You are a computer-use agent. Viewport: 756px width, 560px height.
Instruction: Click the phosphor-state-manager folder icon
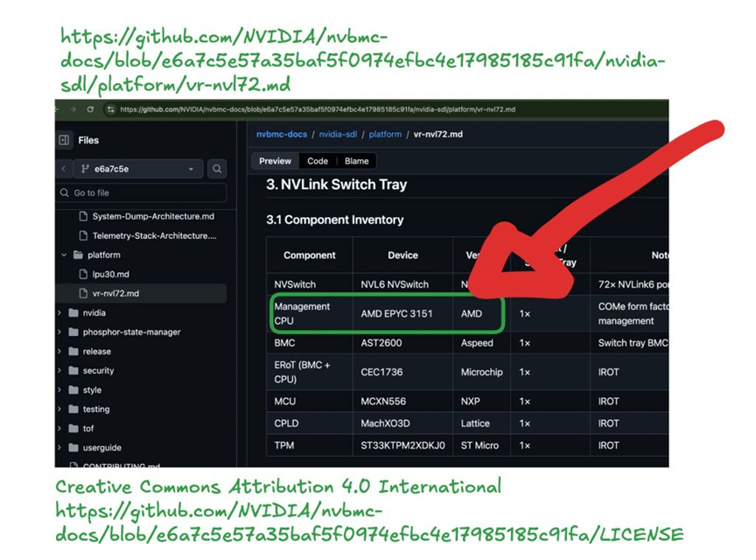tap(73, 332)
